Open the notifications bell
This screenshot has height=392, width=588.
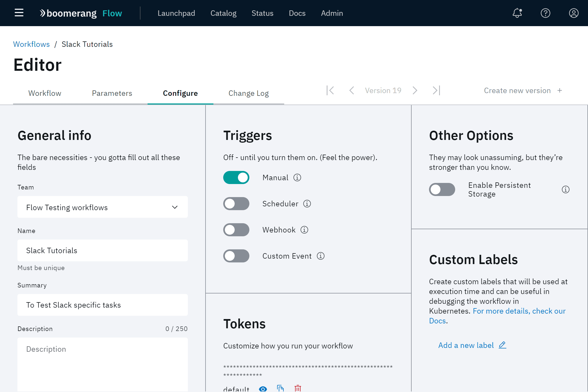tap(517, 13)
